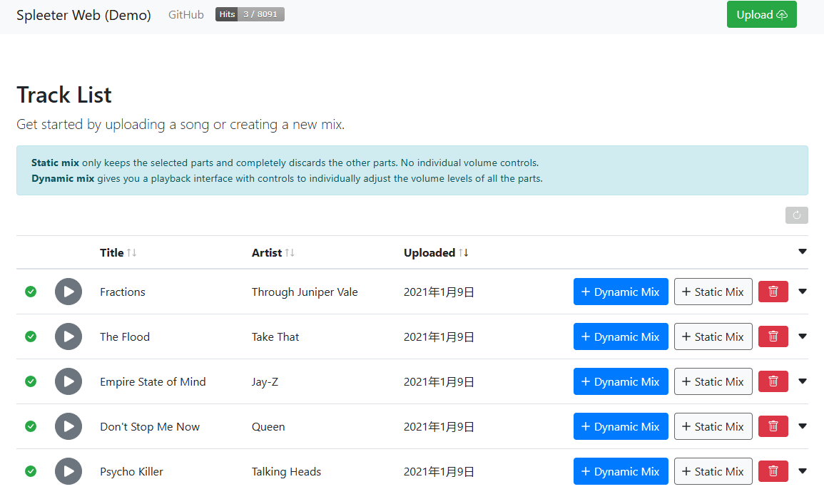Create a Static Mix for Empire State of Mind
The width and height of the screenshot is (824, 504).
click(x=713, y=381)
